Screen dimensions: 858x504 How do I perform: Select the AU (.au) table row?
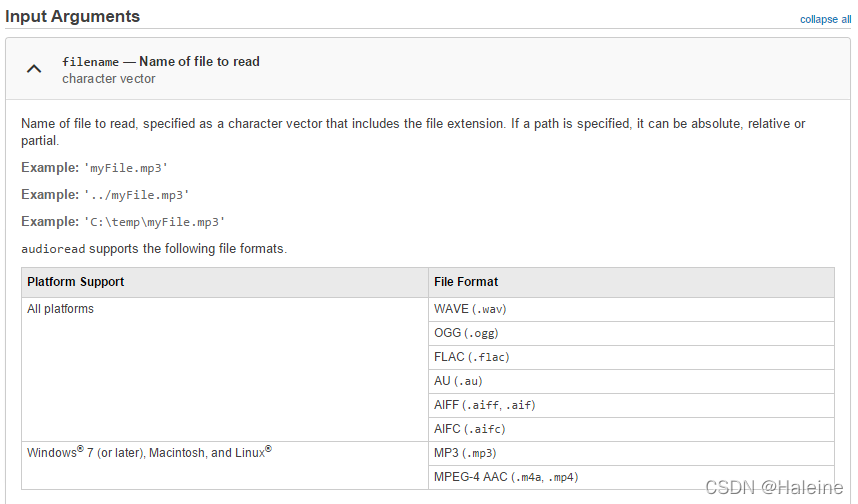click(x=631, y=381)
